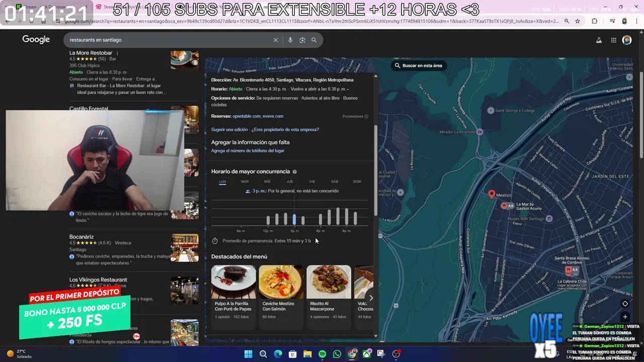The height and width of the screenshot is (362, 644).
Task: Open Pulpo A la Parrilla menu photo
Action: click(233, 282)
